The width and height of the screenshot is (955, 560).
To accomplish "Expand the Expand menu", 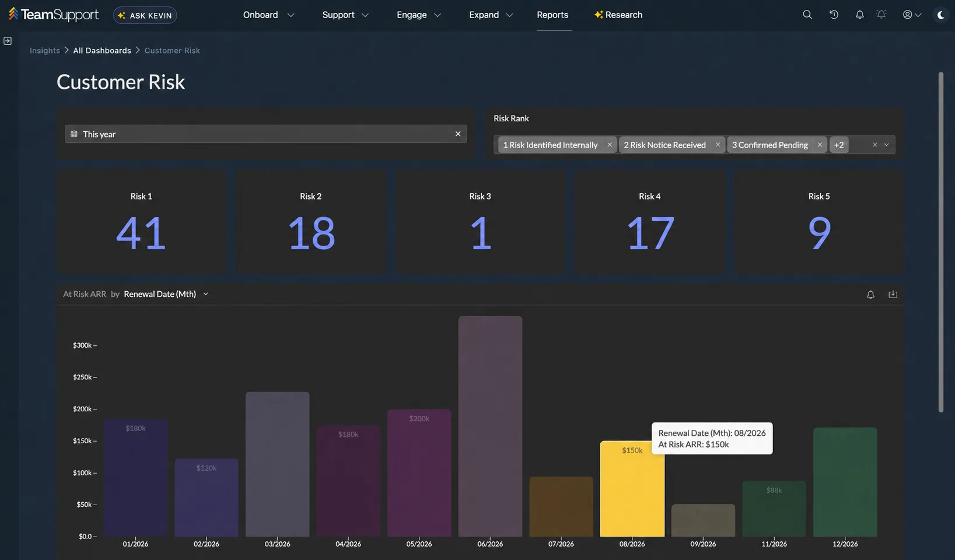I will click(491, 15).
